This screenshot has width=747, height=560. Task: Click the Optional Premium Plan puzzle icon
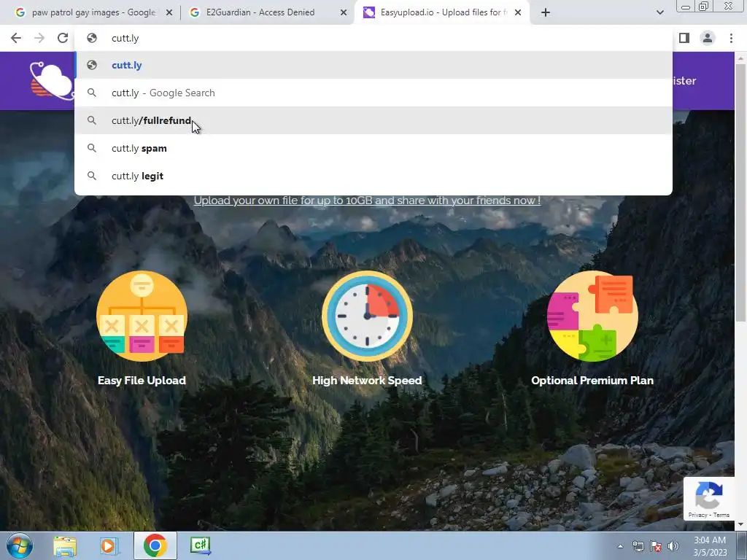point(592,316)
